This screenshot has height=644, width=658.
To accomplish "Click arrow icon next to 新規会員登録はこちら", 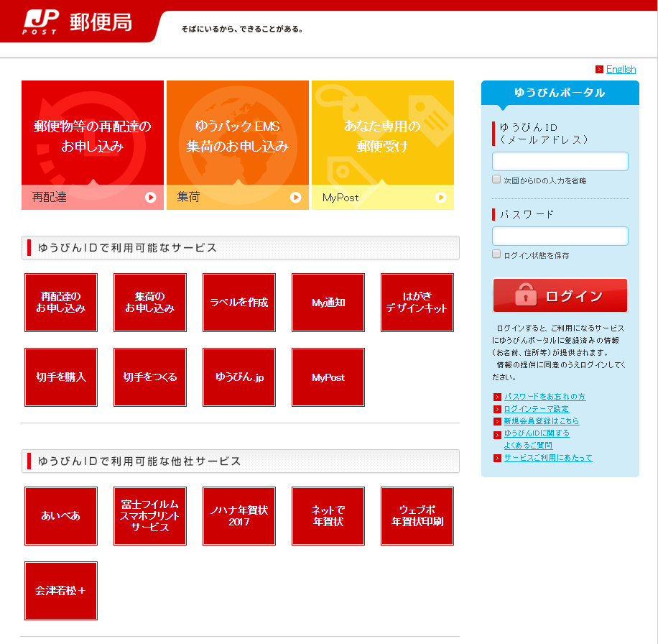I will point(497,421).
